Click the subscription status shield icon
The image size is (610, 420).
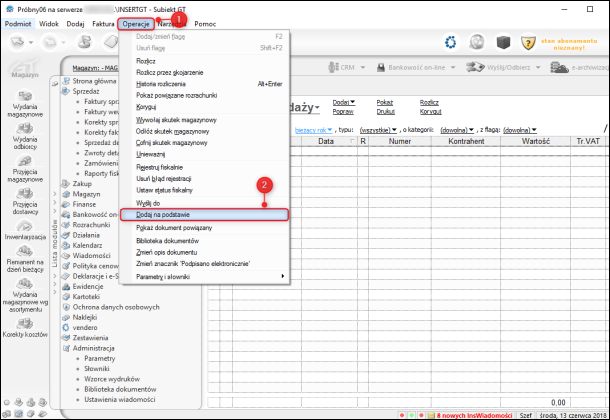(528, 43)
